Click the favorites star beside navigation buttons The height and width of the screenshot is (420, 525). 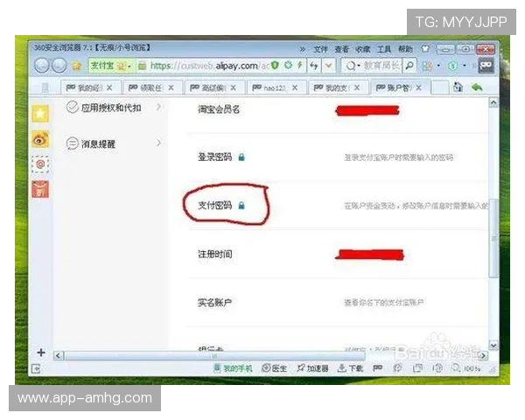(77, 66)
